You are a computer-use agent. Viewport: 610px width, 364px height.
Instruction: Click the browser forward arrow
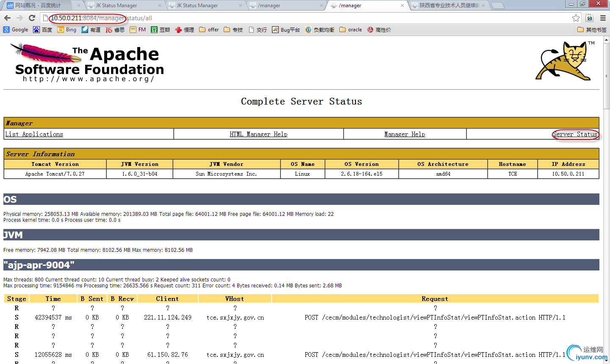click(x=19, y=18)
